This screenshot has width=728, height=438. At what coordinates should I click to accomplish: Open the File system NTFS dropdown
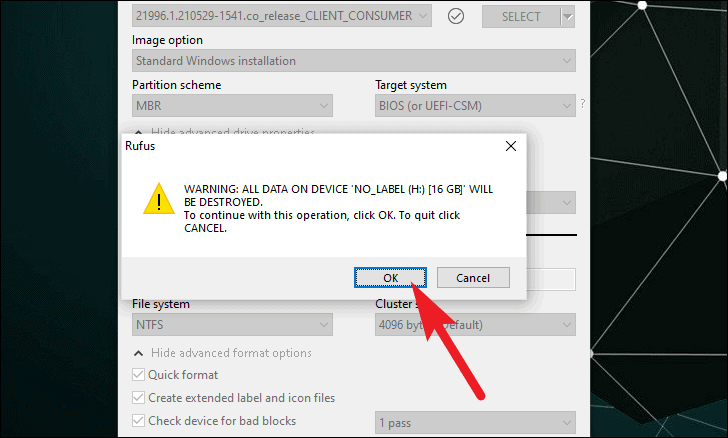coord(232,325)
